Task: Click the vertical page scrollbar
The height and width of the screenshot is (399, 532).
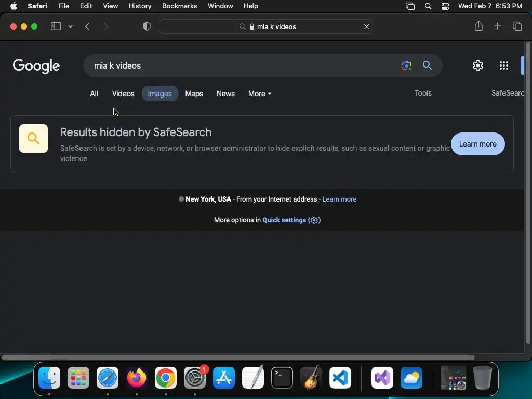Action: [528, 192]
